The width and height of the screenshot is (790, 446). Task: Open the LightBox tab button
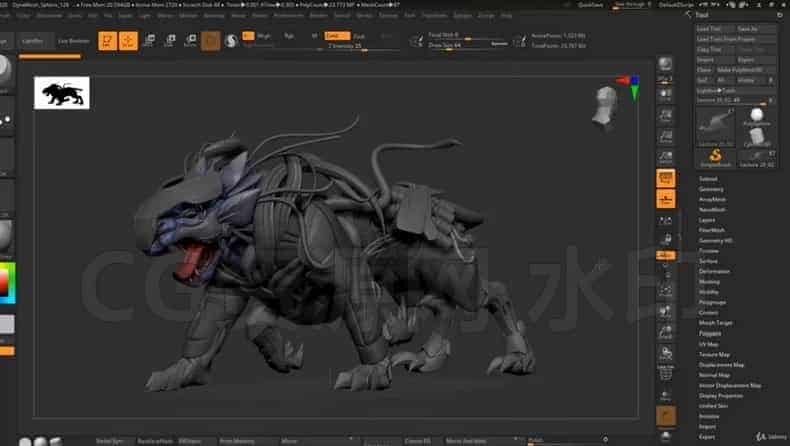33,41
